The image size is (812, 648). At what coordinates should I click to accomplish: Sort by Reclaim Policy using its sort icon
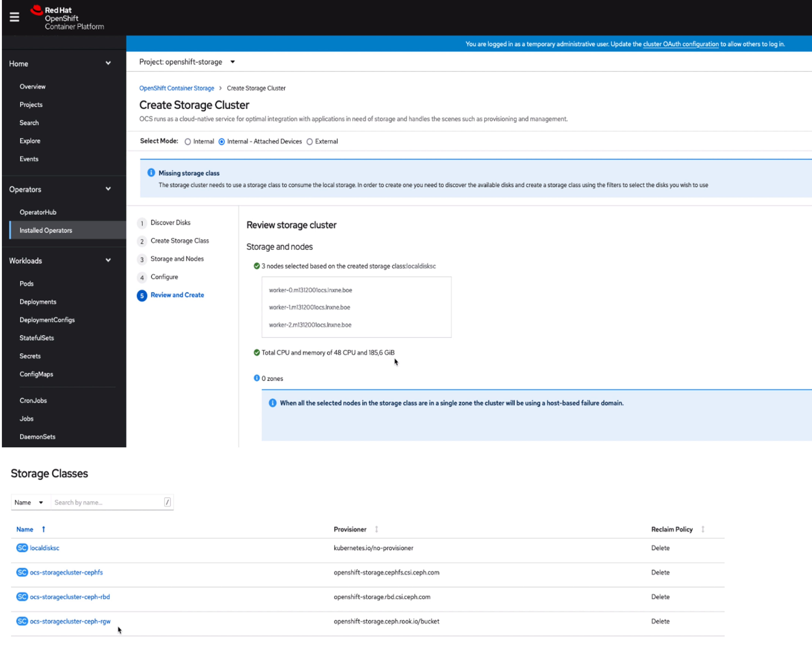click(703, 529)
